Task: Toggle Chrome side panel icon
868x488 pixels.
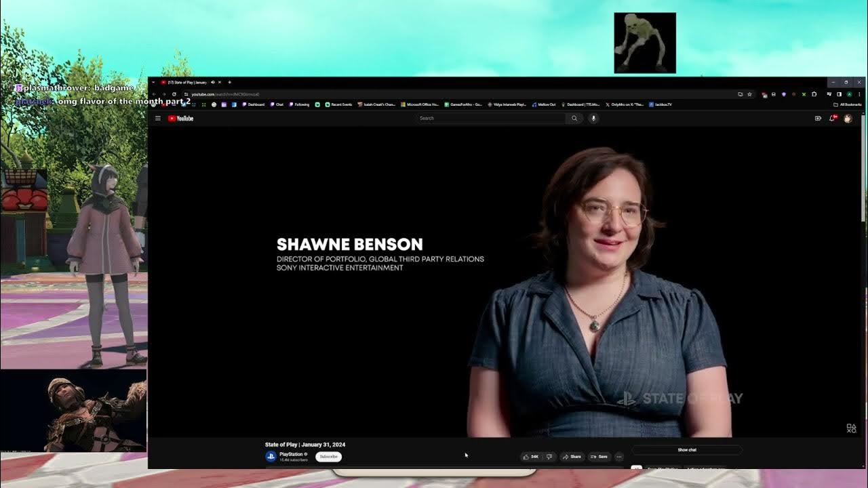Action: point(839,94)
